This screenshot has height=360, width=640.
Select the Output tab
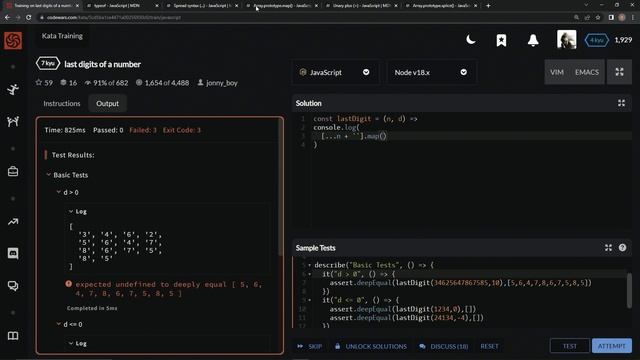pyautogui.click(x=107, y=104)
